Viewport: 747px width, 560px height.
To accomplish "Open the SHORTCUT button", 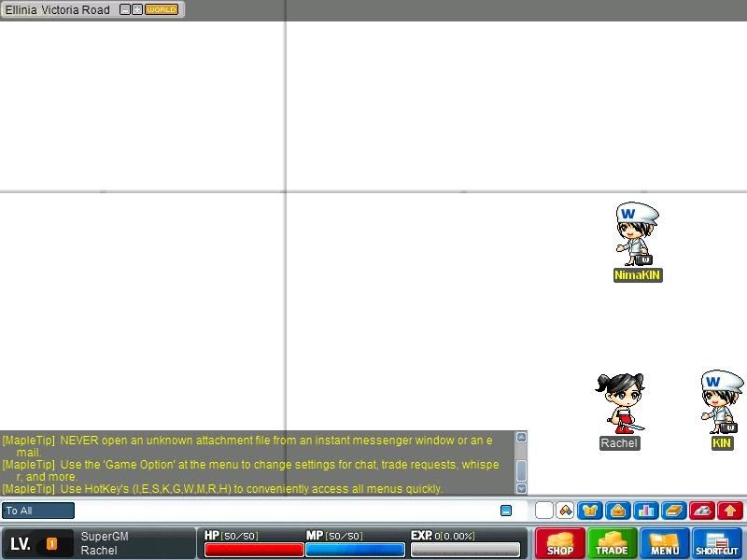I will (x=717, y=543).
